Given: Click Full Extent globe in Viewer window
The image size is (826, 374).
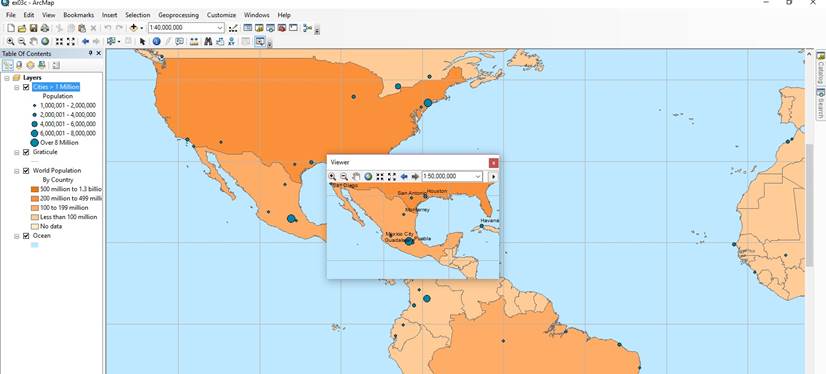Looking at the screenshot, I should click(x=368, y=176).
